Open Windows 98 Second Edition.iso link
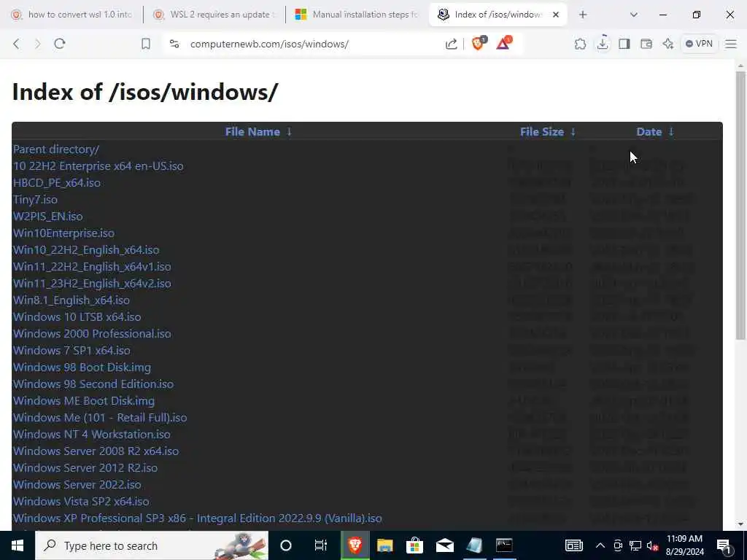Viewport: 747px width, 560px height. click(x=93, y=384)
